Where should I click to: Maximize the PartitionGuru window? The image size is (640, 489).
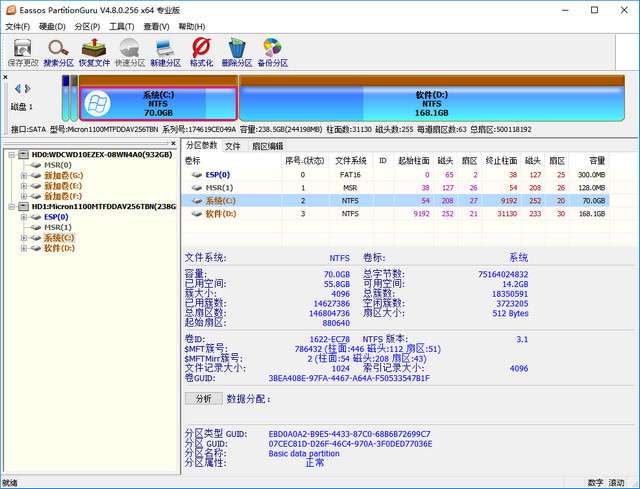595,10
